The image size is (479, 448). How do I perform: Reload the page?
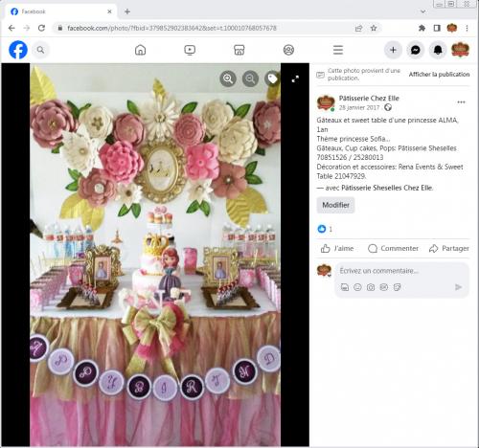tap(41, 28)
